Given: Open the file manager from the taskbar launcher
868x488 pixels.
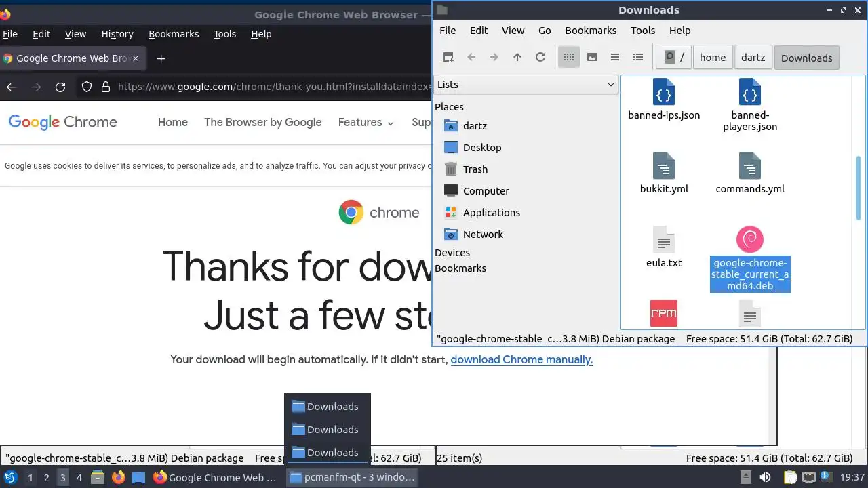Looking at the screenshot, I should coord(98,477).
